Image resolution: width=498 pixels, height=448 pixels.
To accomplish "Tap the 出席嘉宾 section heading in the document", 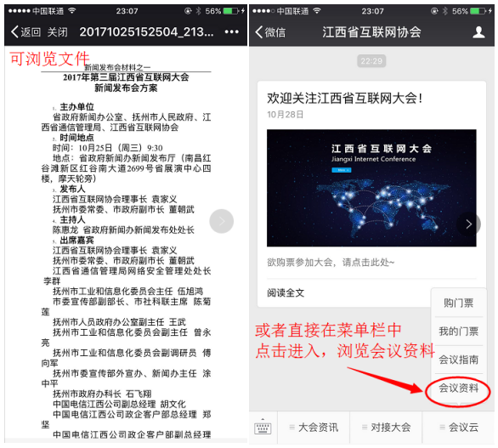I will [x=76, y=240].
